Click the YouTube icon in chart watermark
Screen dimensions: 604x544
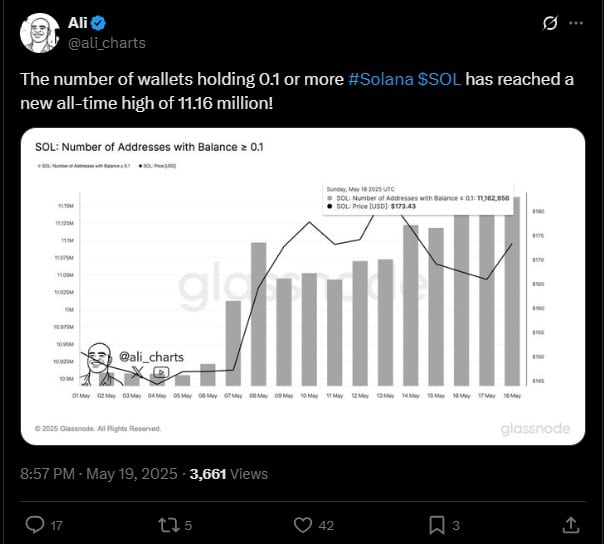click(x=161, y=372)
